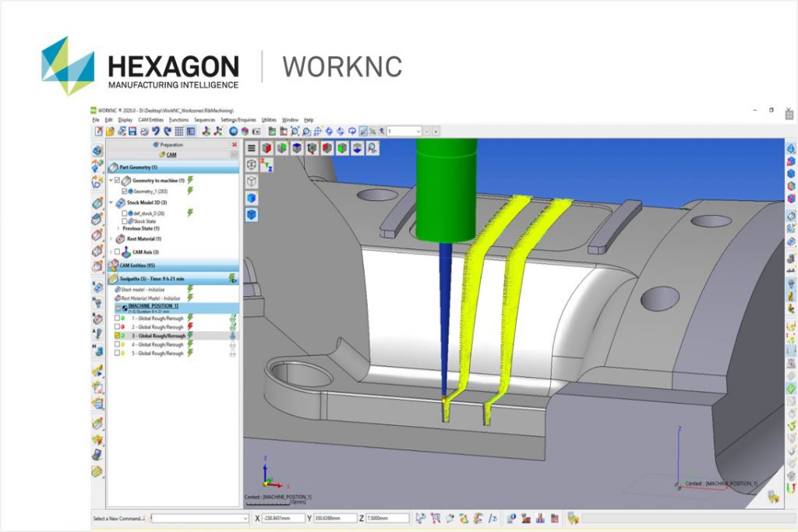Open Select a New Command dropdown

(245, 518)
